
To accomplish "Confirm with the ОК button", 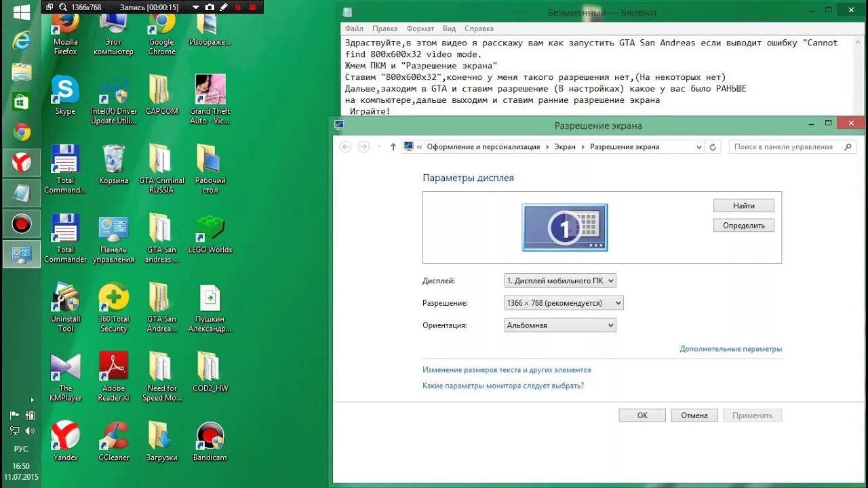I will pos(642,415).
